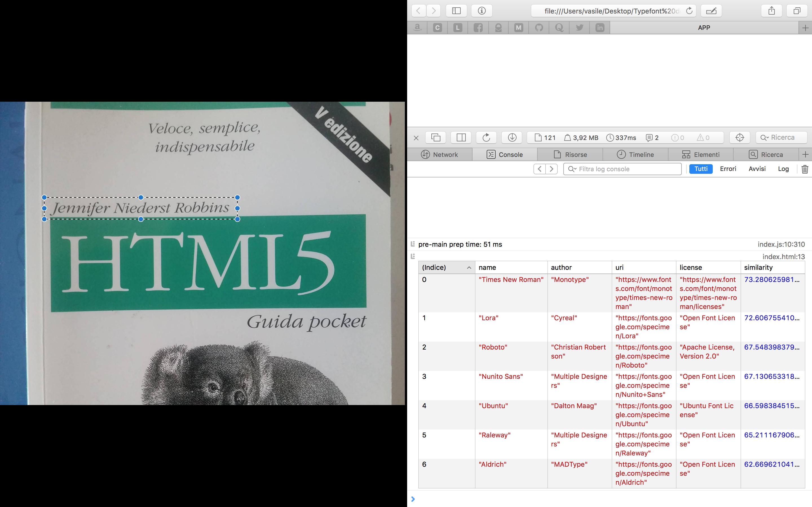The width and height of the screenshot is (812, 507).
Task: Switch to the Network tab
Action: [x=439, y=155]
